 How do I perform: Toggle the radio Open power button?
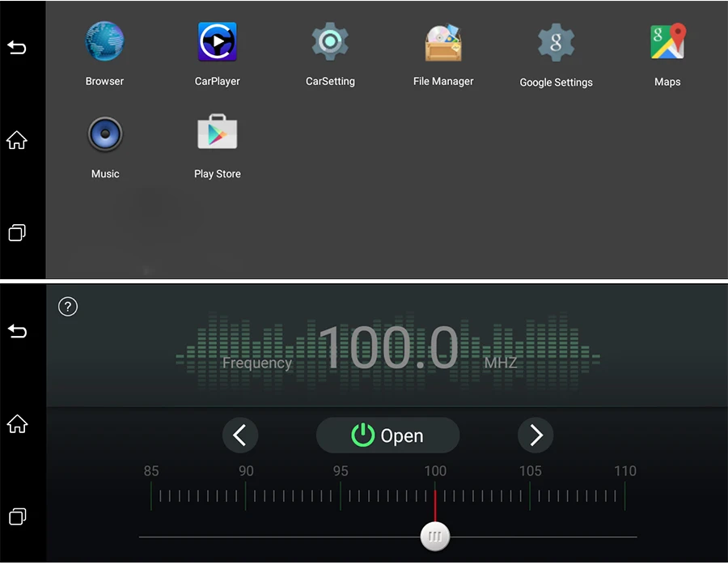point(387,435)
